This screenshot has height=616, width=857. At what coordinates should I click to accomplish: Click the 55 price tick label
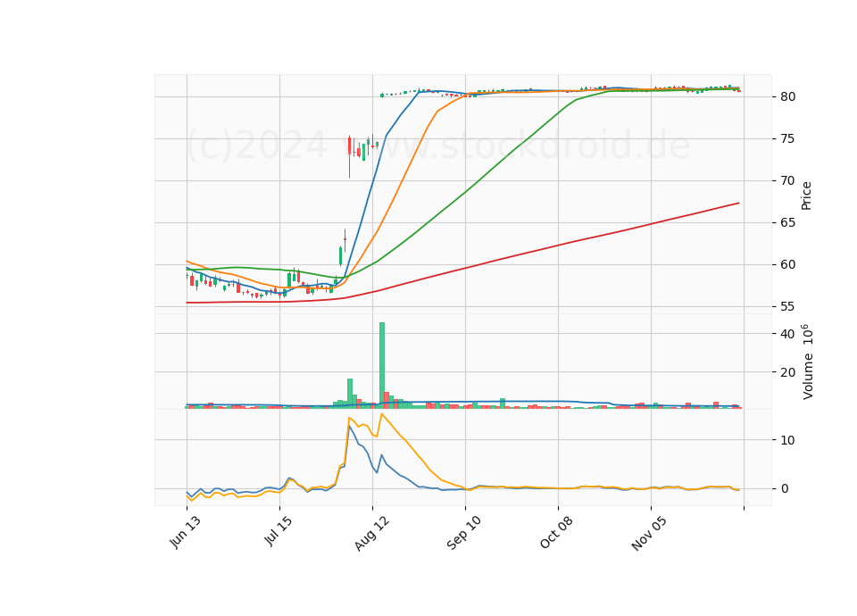787,306
